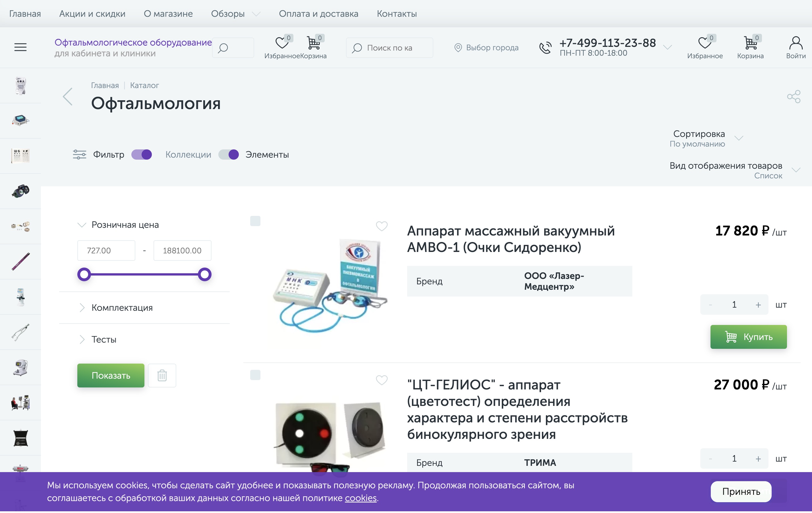Open the surgical forceps sidebar category icon
The height and width of the screenshot is (513, 812).
coord(20,332)
